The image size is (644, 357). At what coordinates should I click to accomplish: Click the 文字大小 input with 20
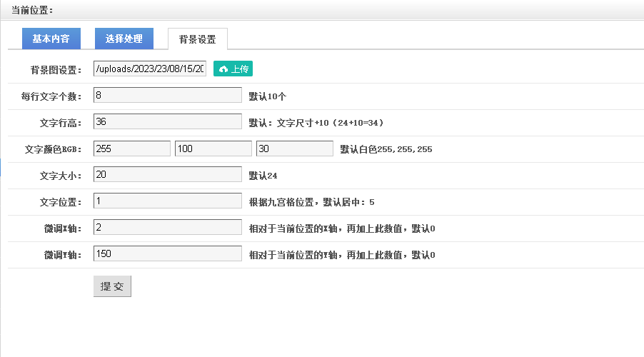click(x=168, y=174)
